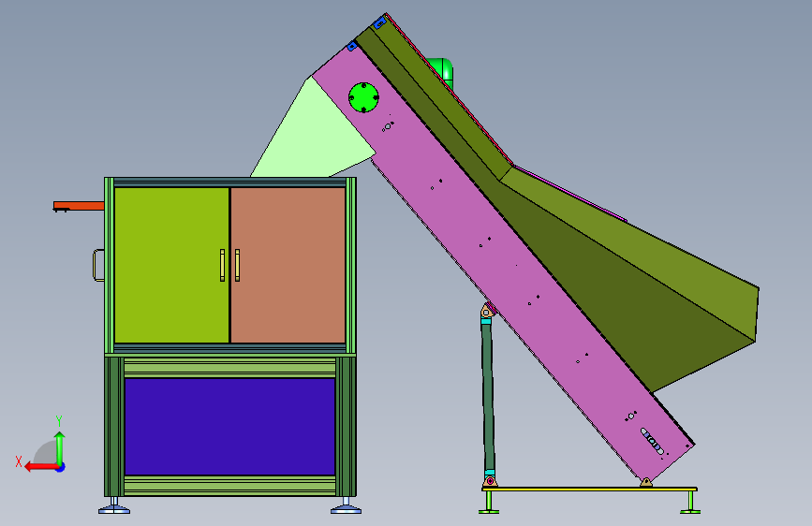Click the blue Z axis dot of triad
Image resolution: width=812 pixels, height=526 pixels.
[61, 467]
